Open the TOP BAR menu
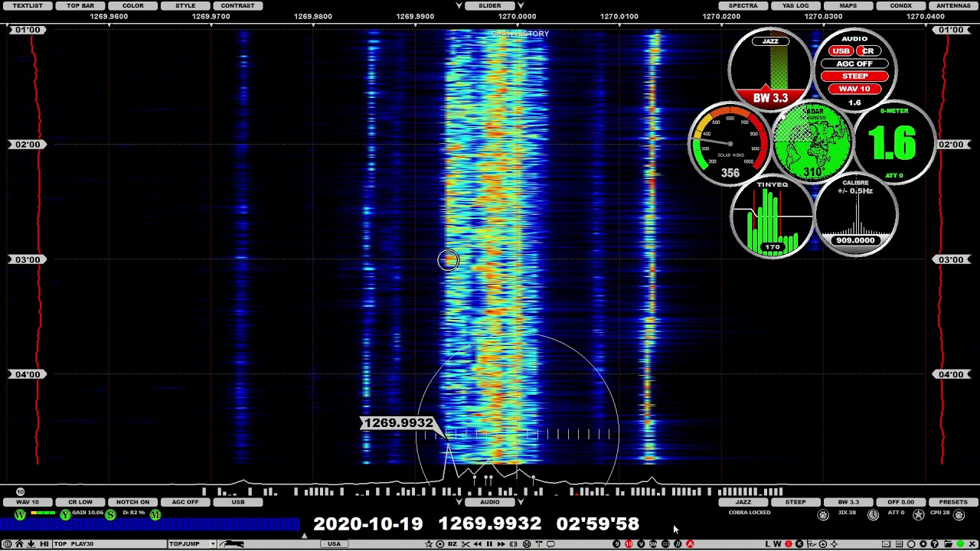Viewport: 980px width, 551px height. 80,5
